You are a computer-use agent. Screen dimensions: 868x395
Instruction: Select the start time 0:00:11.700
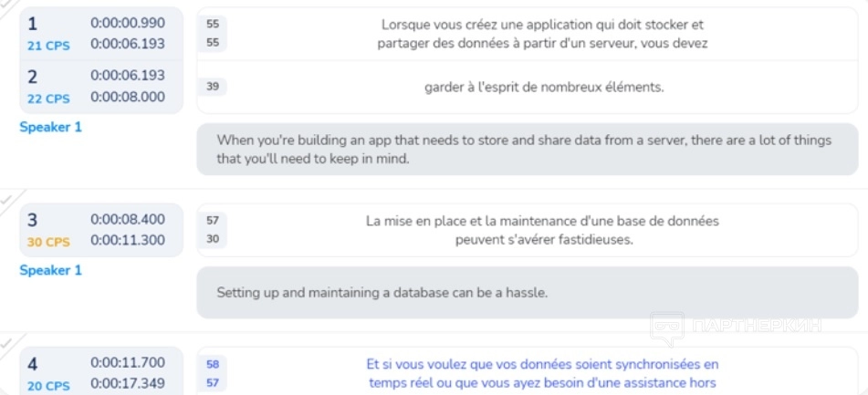click(128, 363)
